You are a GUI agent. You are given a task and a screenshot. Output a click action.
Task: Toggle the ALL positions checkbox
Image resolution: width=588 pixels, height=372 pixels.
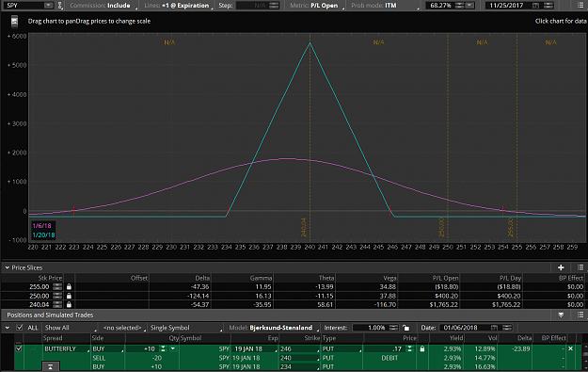click(19, 328)
